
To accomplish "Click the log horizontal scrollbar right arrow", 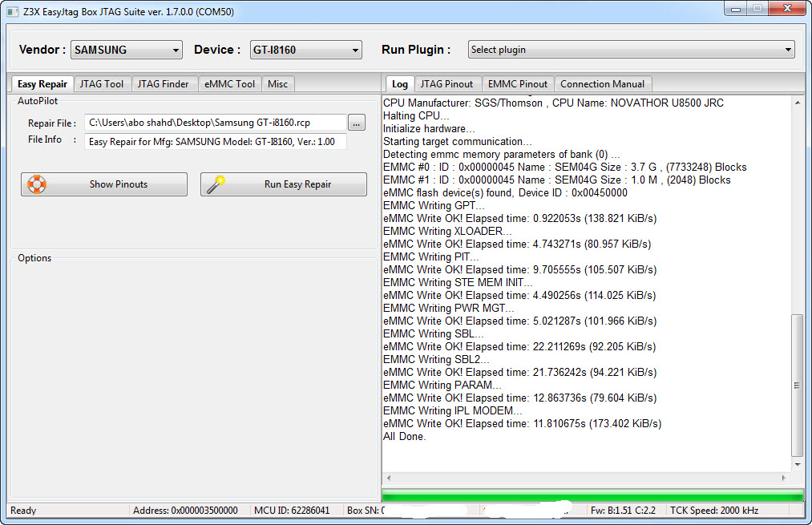I will 783,478.
